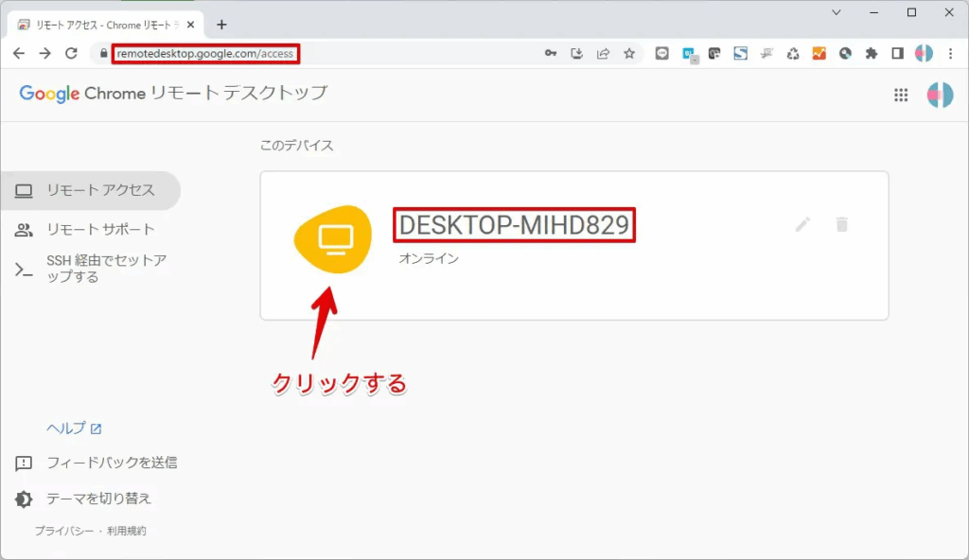Toggle the browser side panel
The image size is (969, 560).
click(897, 54)
